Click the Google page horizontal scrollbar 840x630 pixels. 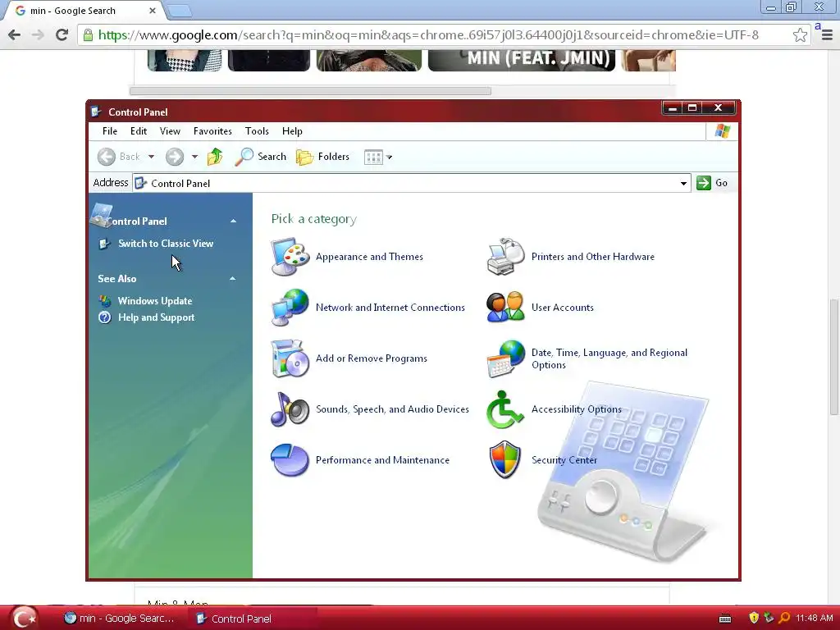(310, 91)
